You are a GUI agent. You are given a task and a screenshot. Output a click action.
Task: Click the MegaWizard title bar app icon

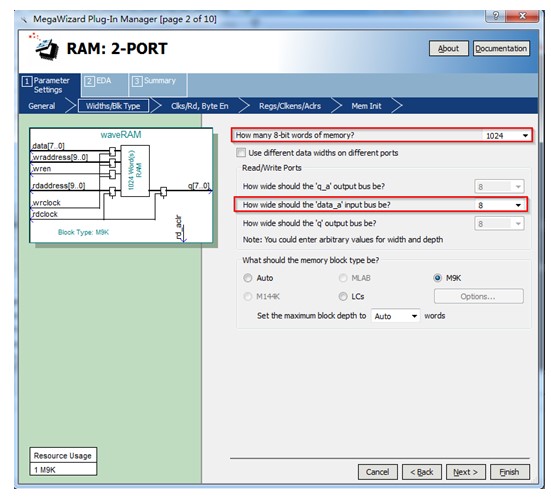click(x=24, y=19)
